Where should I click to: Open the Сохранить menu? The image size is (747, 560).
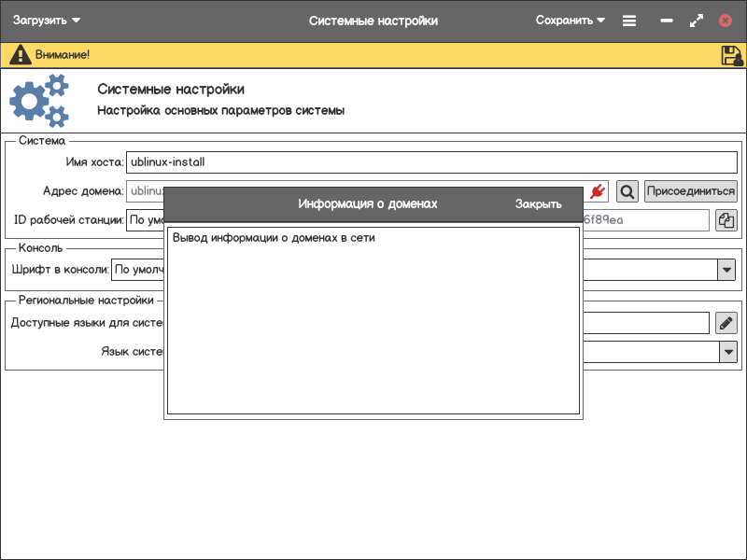[x=570, y=21]
